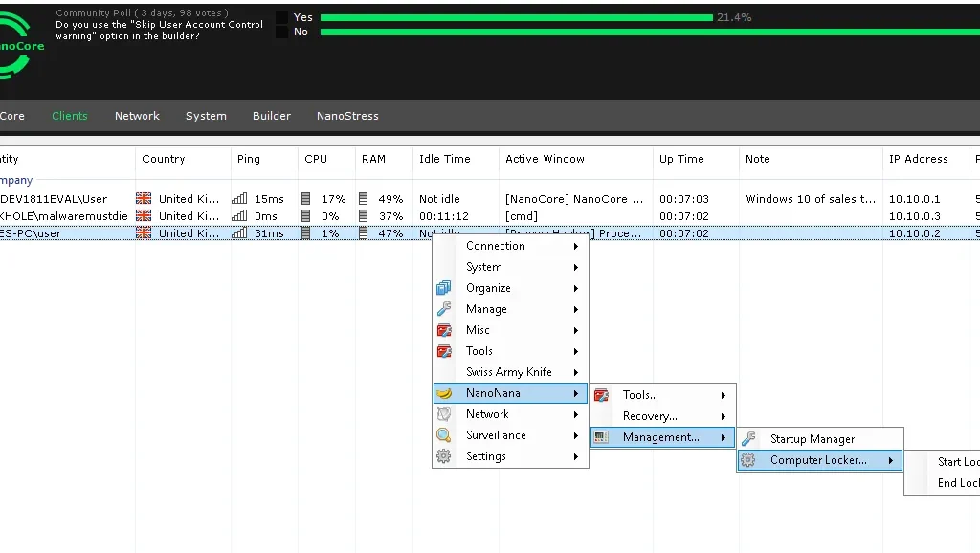Open the System tab in top bar
Image resolution: width=980 pixels, height=553 pixels.
click(207, 116)
